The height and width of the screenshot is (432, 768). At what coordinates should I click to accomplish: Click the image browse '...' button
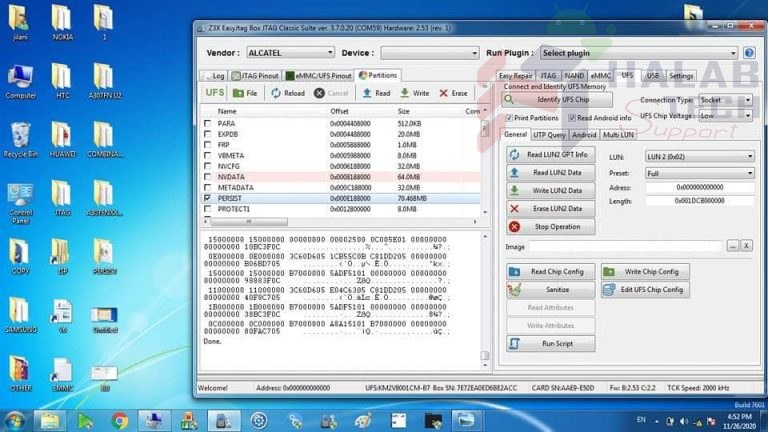(732, 246)
